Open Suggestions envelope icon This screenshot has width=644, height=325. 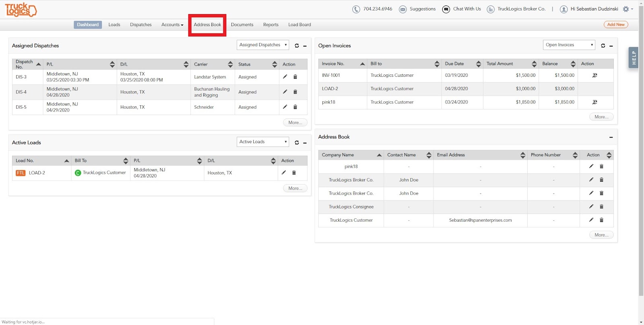pyautogui.click(x=402, y=9)
